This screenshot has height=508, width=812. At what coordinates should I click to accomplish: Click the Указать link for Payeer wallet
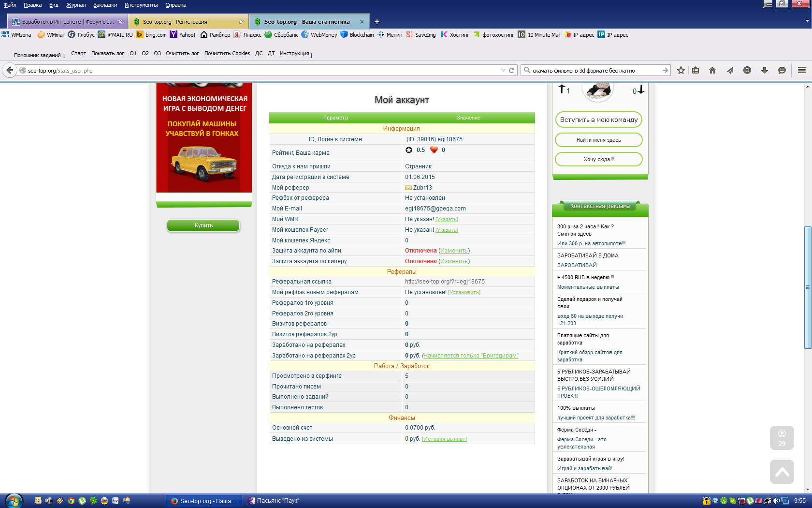pos(447,230)
